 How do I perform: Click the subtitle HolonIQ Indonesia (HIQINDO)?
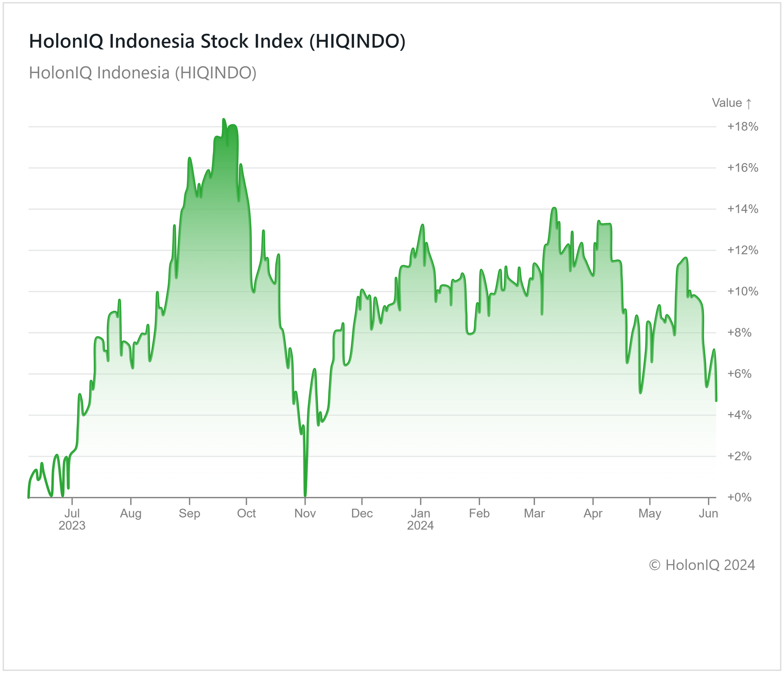143,73
